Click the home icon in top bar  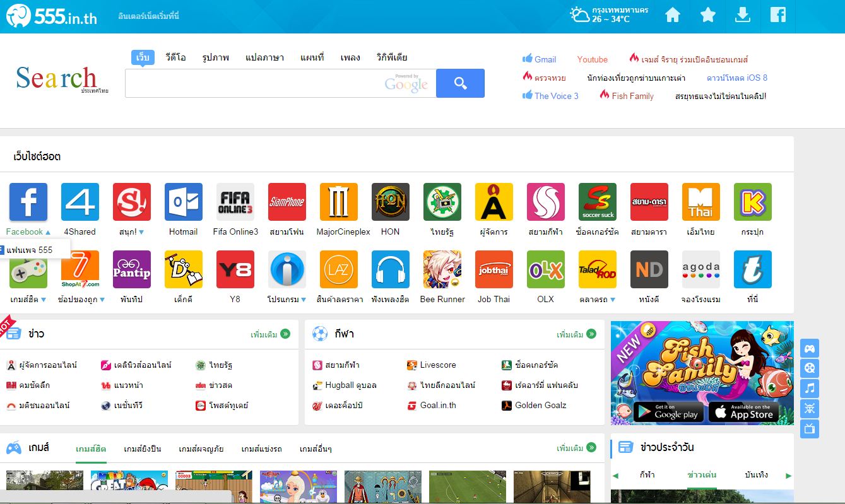pyautogui.click(x=673, y=15)
